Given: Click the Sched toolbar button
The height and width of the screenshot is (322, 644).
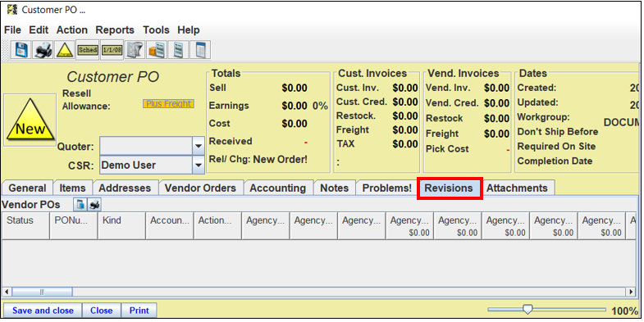Looking at the screenshot, I should 88,50.
